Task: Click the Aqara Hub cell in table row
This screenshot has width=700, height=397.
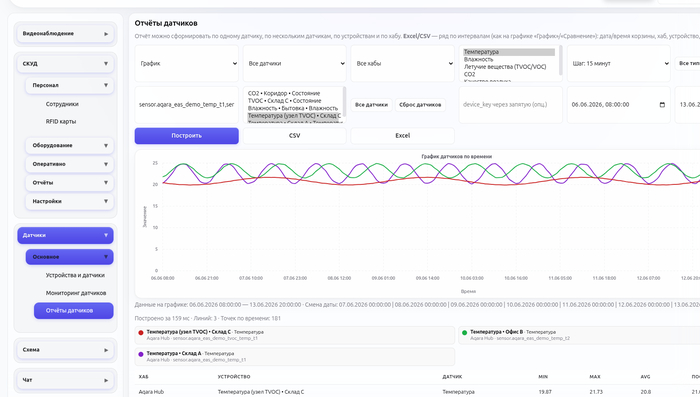Action: (151, 392)
